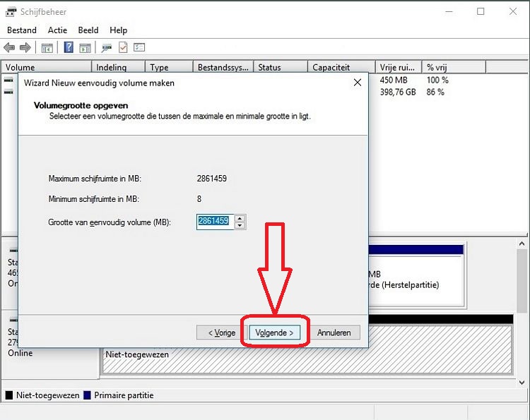This screenshot has height=420, width=530.
Task: Click black Niet-toegewezen legend swatch
Action: [9, 395]
